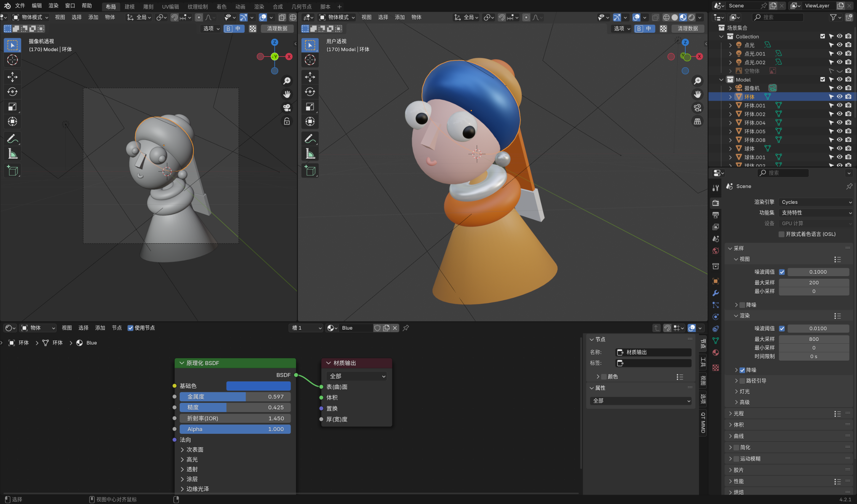Open the Modifiers wrench properties tab

tap(715, 293)
